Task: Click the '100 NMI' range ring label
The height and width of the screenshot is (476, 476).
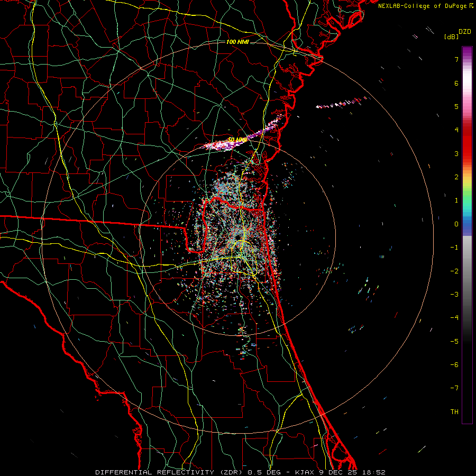Action: (x=237, y=42)
